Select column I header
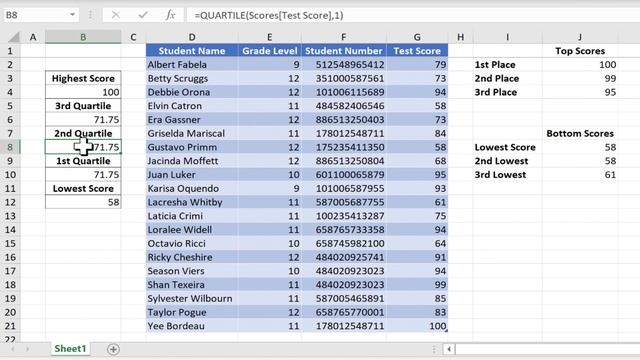The image size is (640, 360). 507,37
